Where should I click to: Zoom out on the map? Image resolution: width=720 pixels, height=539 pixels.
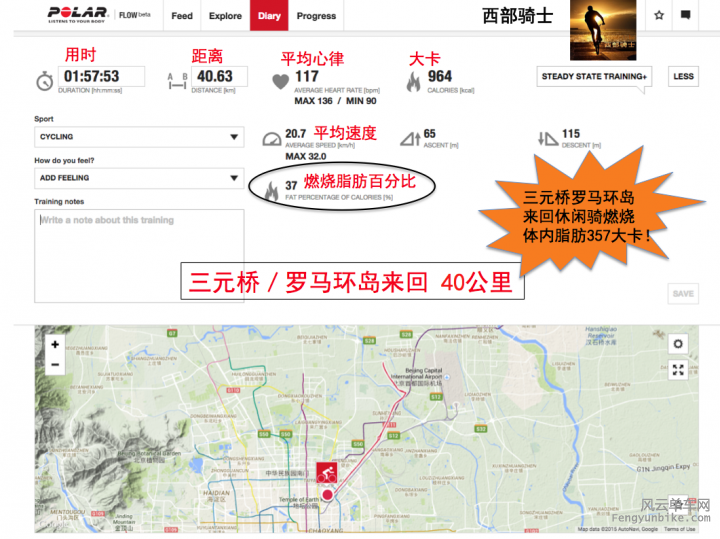coord(55,365)
